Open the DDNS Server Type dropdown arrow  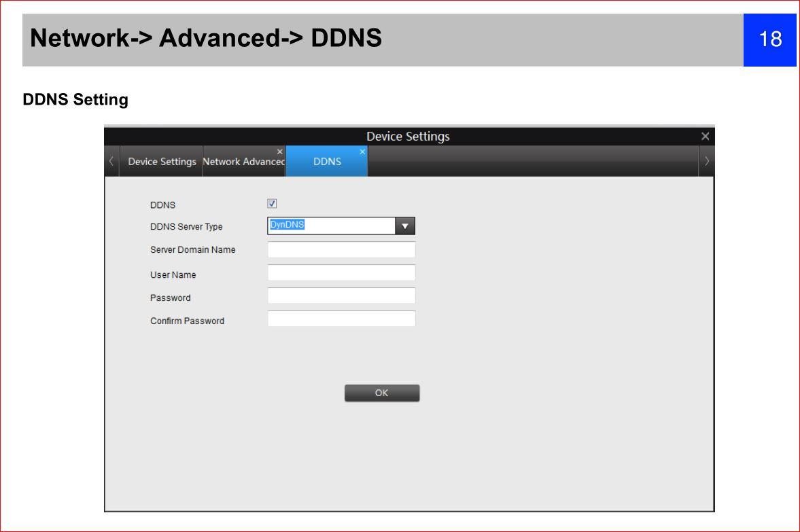point(405,226)
